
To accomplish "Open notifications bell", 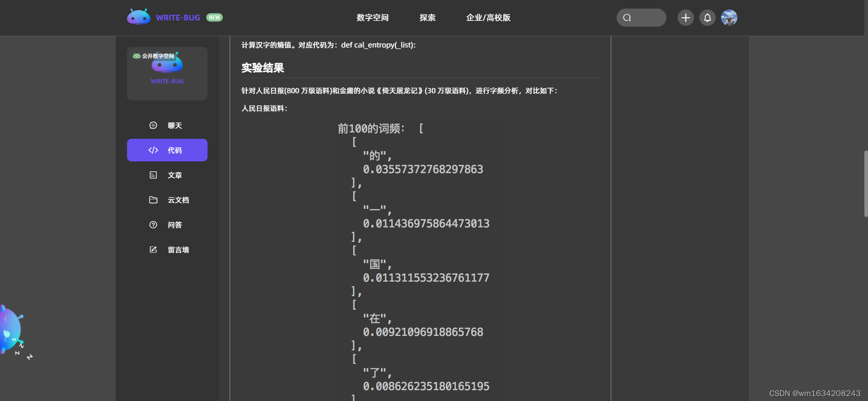I will tap(708, 18).
